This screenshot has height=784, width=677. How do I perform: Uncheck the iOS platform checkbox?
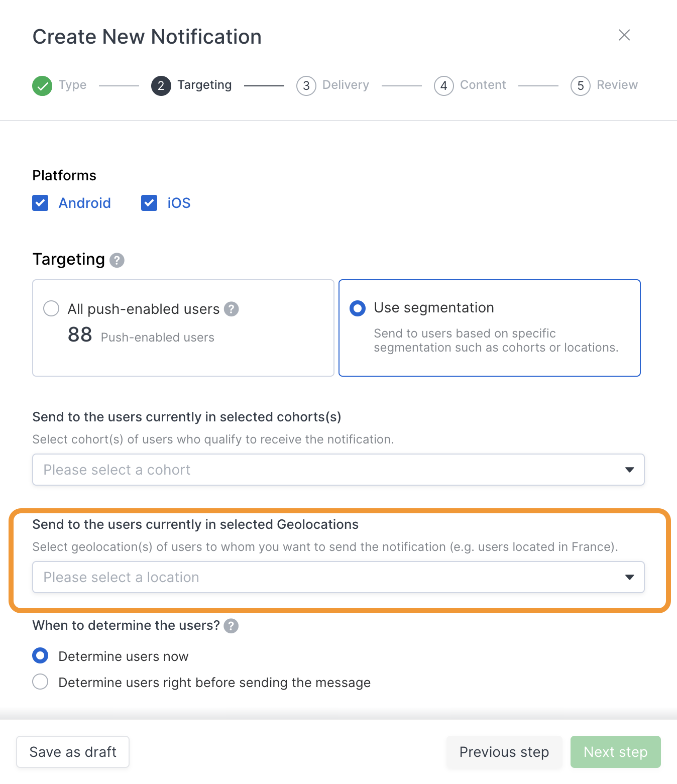coord(149,203)
